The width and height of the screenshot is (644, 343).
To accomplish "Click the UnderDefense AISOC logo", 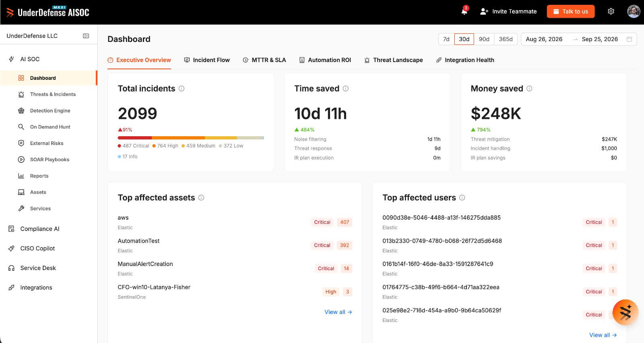I will 47,12.
